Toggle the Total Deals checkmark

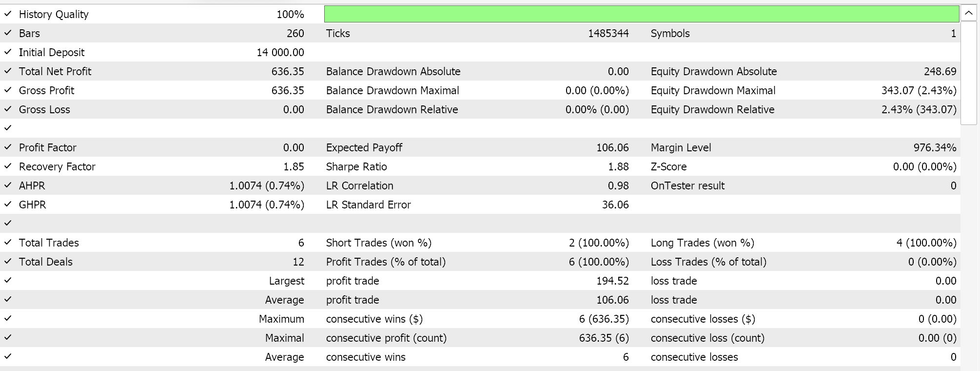coord(8,262)
